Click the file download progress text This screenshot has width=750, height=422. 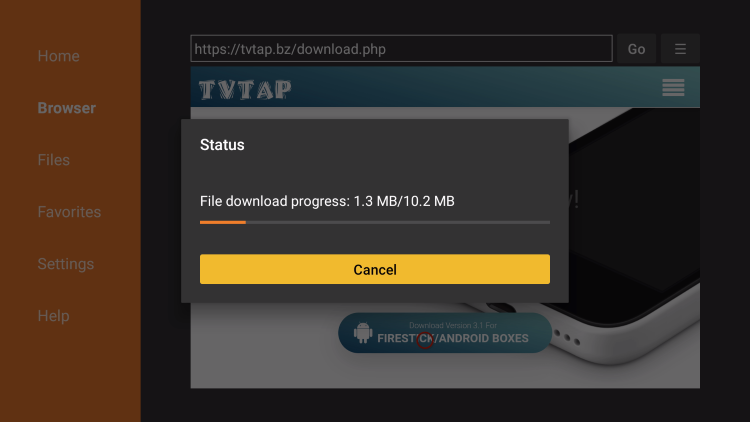[327, 201]
